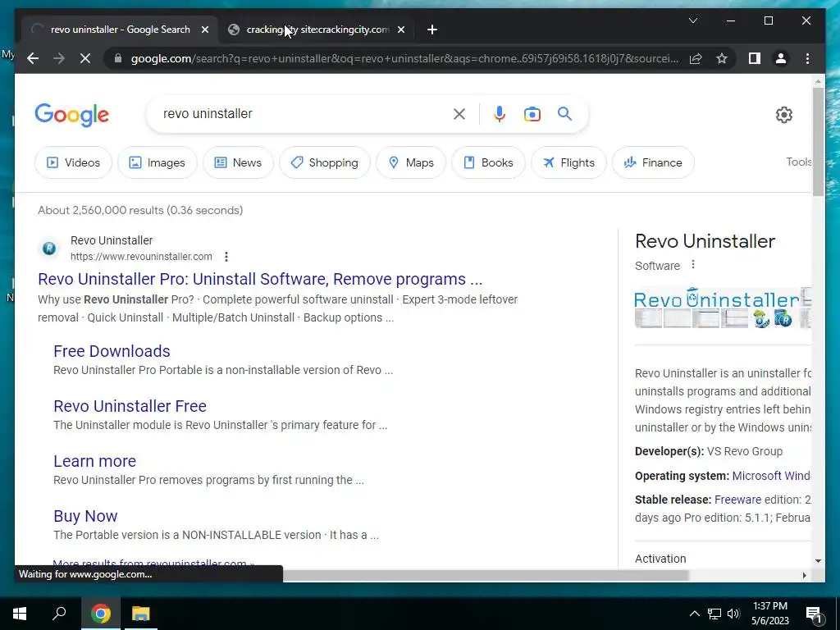Viewport: 840px width, 630px height.
Task: Open Google quick settings gear
Action: [x=783, y=115]
